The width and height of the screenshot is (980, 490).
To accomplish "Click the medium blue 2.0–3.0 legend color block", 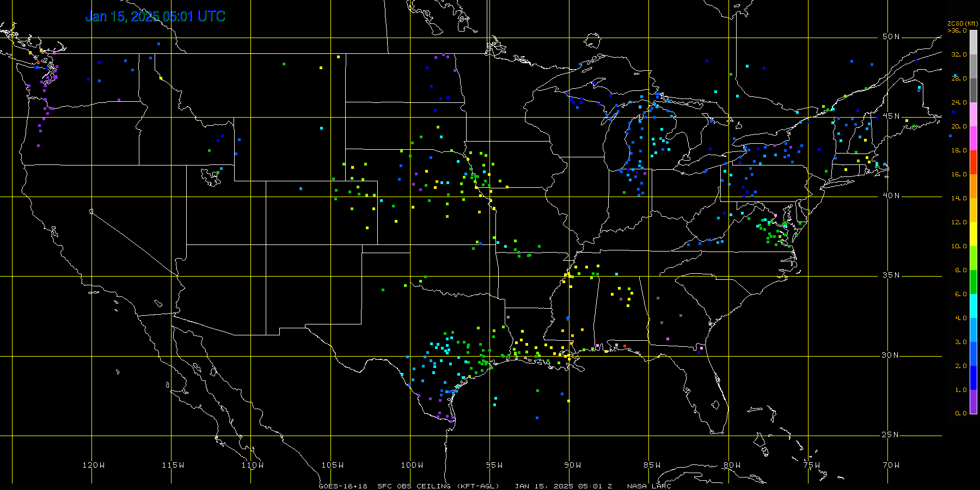I will [x=973, y=354].
